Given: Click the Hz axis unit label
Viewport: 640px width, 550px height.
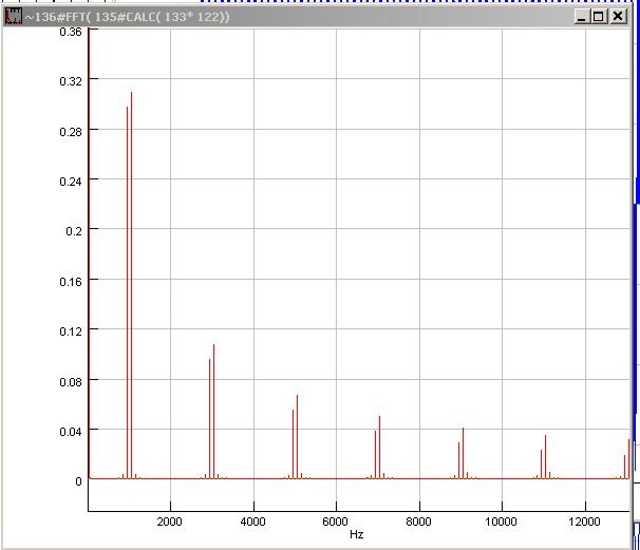Looking at the screenshot, I should click(357, 534).
